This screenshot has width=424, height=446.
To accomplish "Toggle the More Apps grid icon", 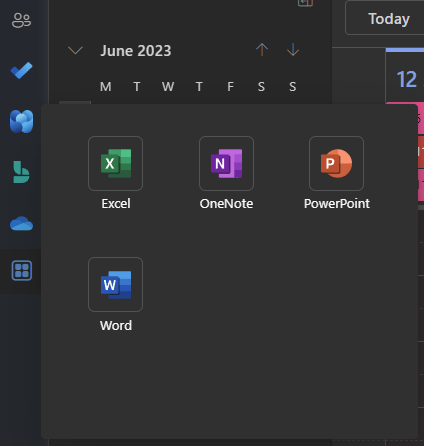I will click(22, 270).
